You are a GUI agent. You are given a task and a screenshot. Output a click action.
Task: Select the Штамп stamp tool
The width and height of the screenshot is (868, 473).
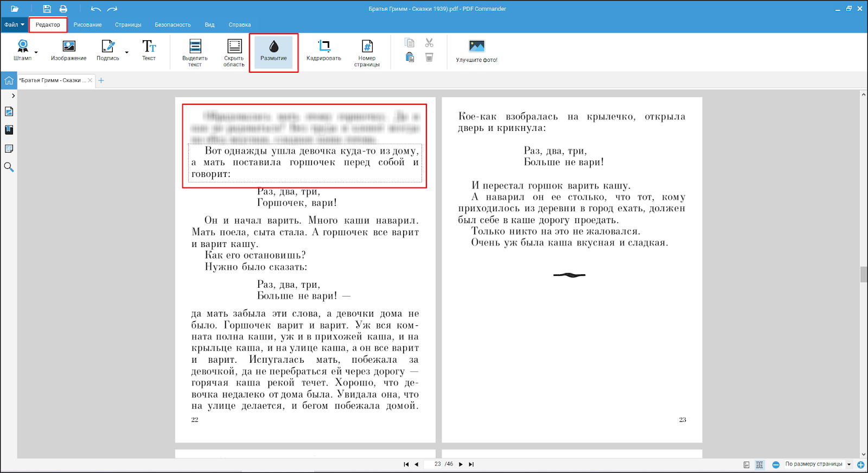[23, 50]
